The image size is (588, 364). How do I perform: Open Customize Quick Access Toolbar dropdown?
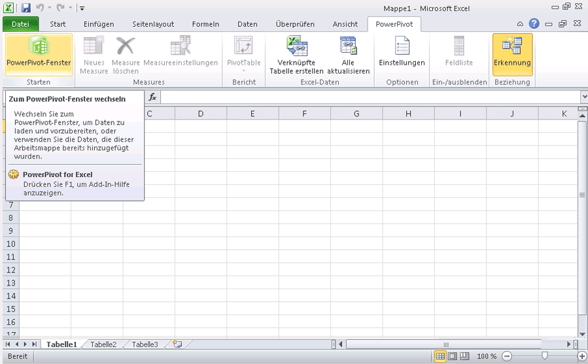pyautogui.click(x=82, y=8)
